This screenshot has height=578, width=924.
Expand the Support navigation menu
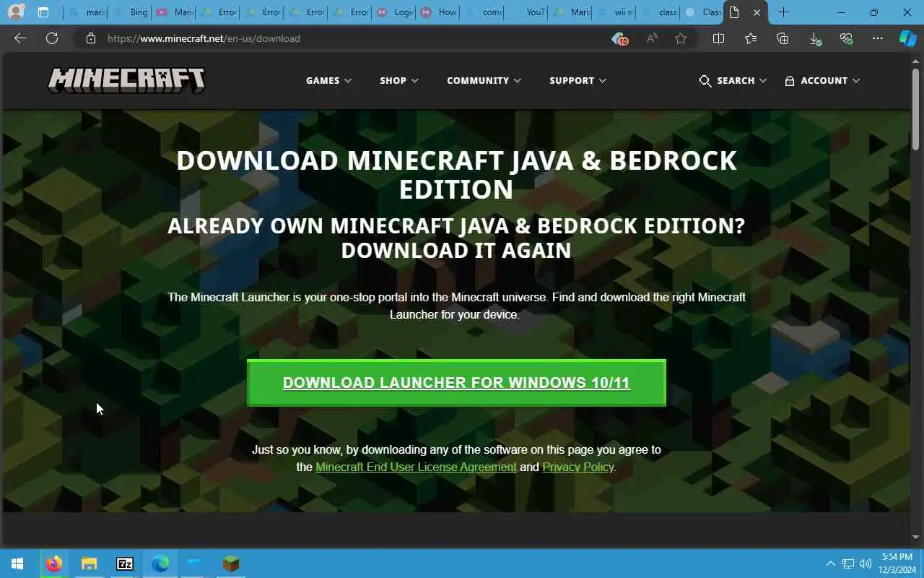(577, 80)
